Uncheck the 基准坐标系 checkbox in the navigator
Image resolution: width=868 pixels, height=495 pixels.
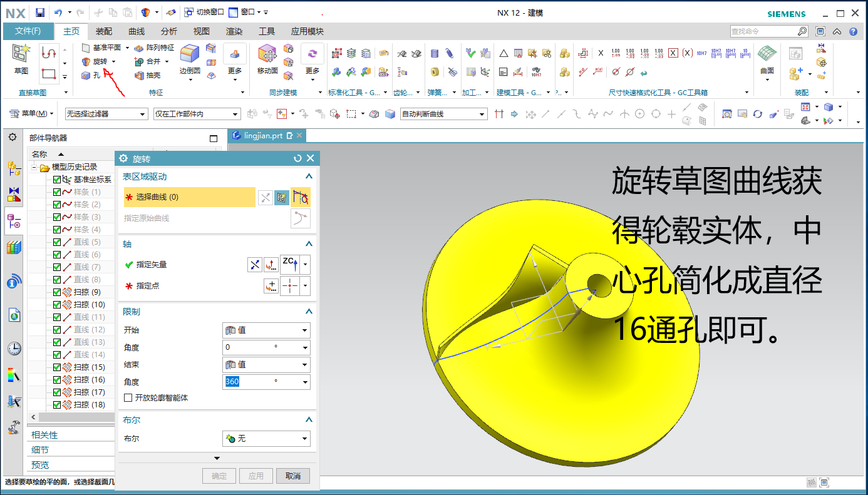point(57,180)
